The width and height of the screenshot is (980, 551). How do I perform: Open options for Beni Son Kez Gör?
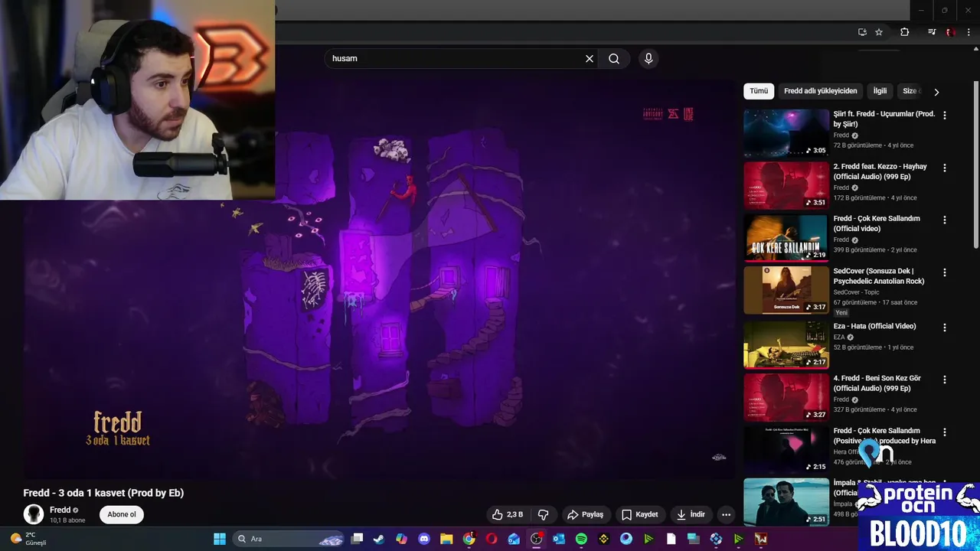(944, 380)
